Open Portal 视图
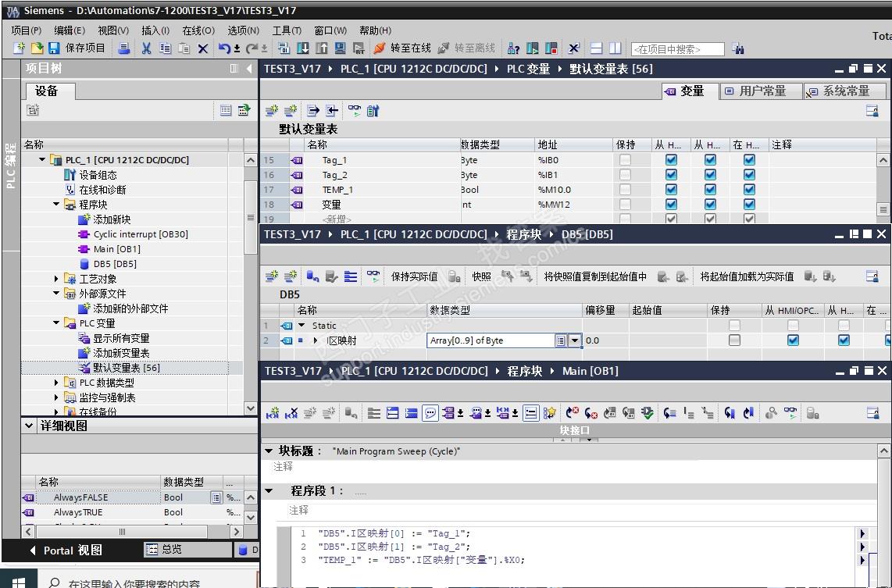The image size is (892, 588). 66,551
